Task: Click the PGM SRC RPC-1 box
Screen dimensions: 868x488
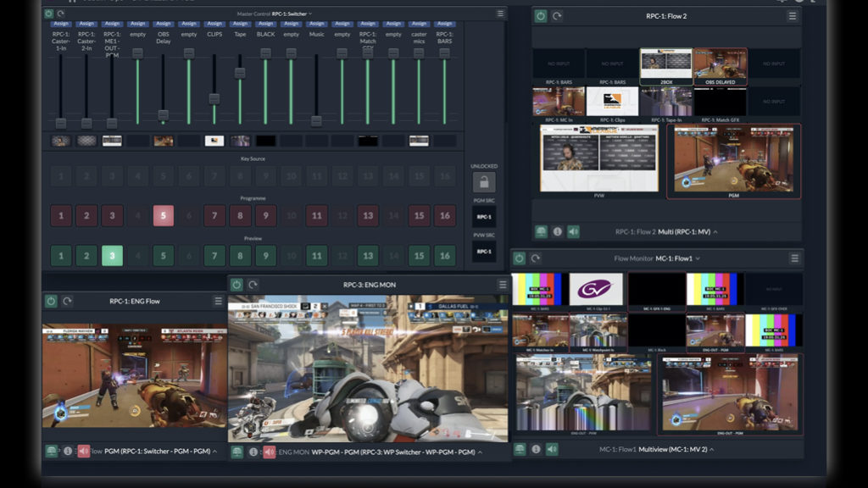Action: pos(483,217)
